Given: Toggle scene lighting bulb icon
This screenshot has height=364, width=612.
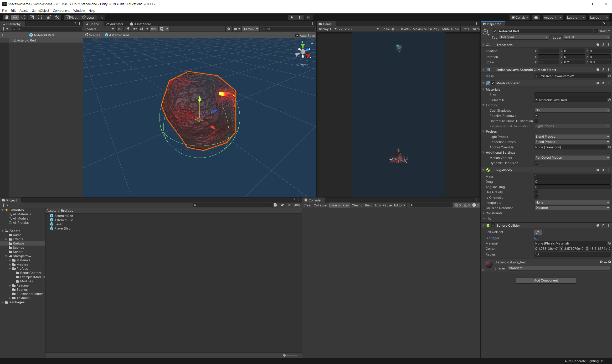Looking at the screenshot, I should click(x=128, y=29).
